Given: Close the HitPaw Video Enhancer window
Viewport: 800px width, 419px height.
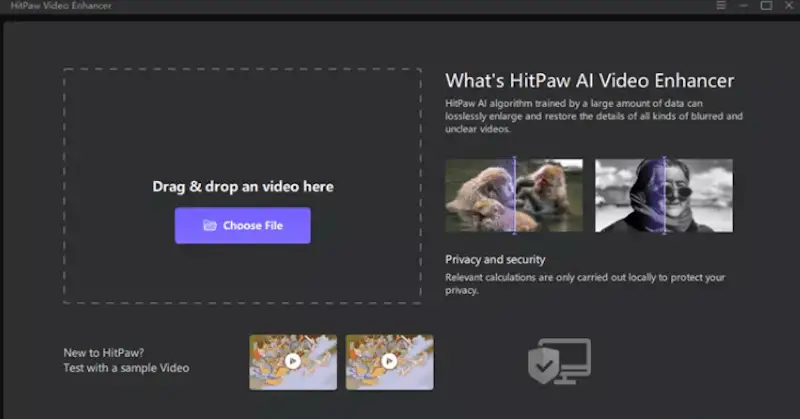Looking at the screenshot, I should [x=788, y=6].
